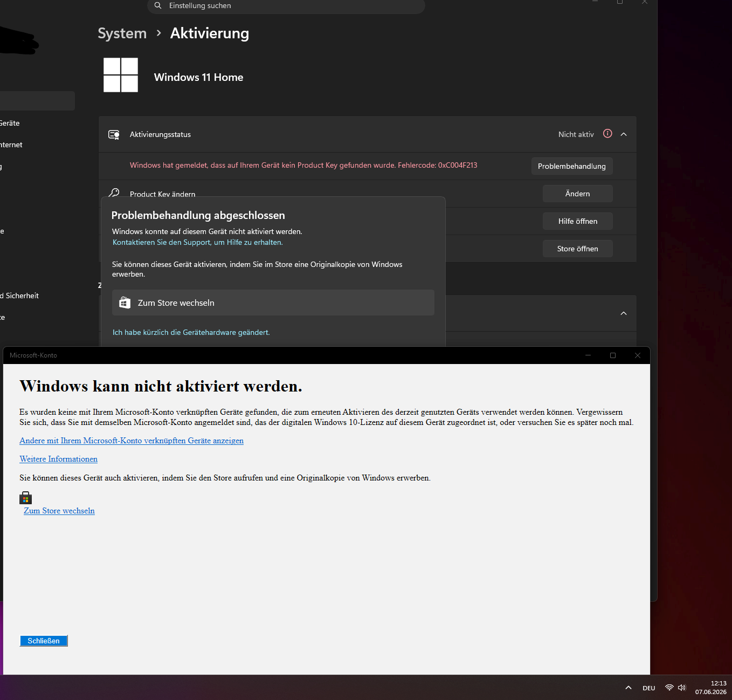Click the Ich habe kürzlich die Gerätehardware geändert link

point(191,332)
